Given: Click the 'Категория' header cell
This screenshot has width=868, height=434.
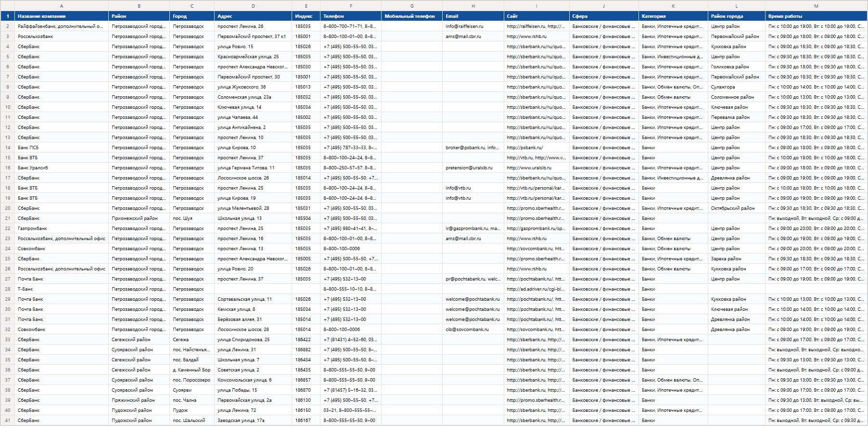Looking at the screenshot, I should (673, 16).
